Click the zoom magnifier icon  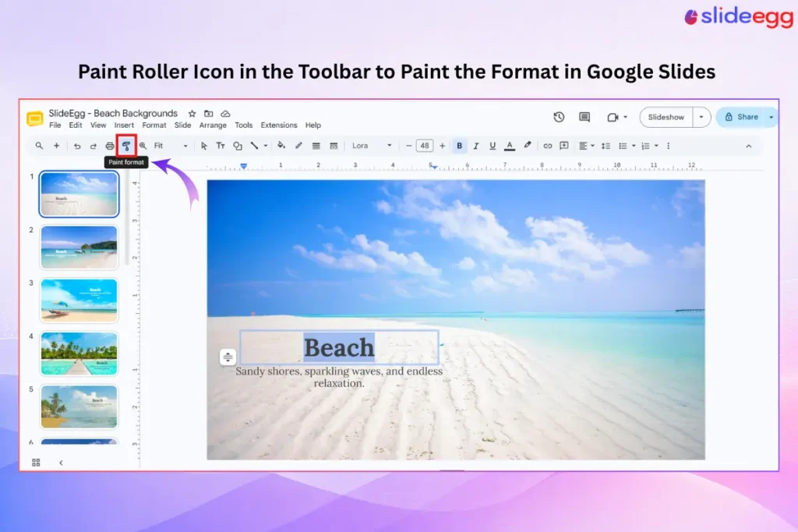click(x=143, y=146)
